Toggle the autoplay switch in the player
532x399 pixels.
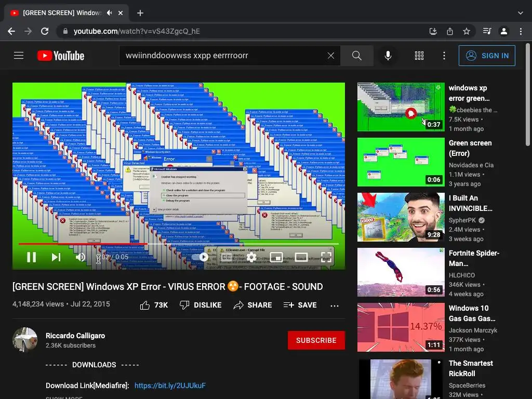coord(200,257)
